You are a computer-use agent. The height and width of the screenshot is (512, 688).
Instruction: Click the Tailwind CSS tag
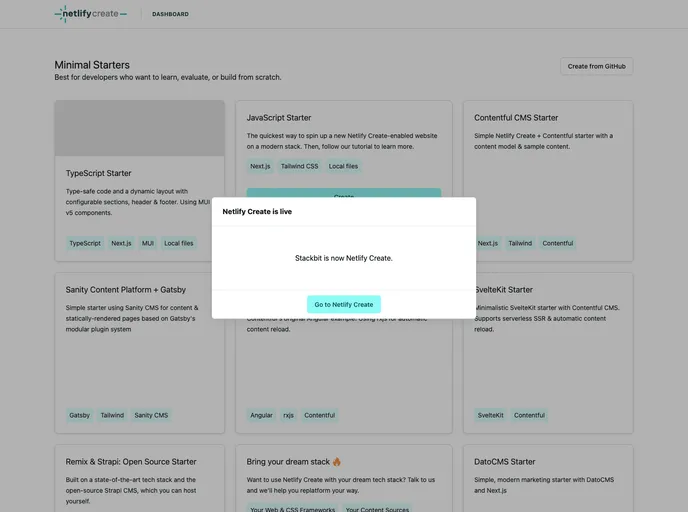tap(299, 166)
